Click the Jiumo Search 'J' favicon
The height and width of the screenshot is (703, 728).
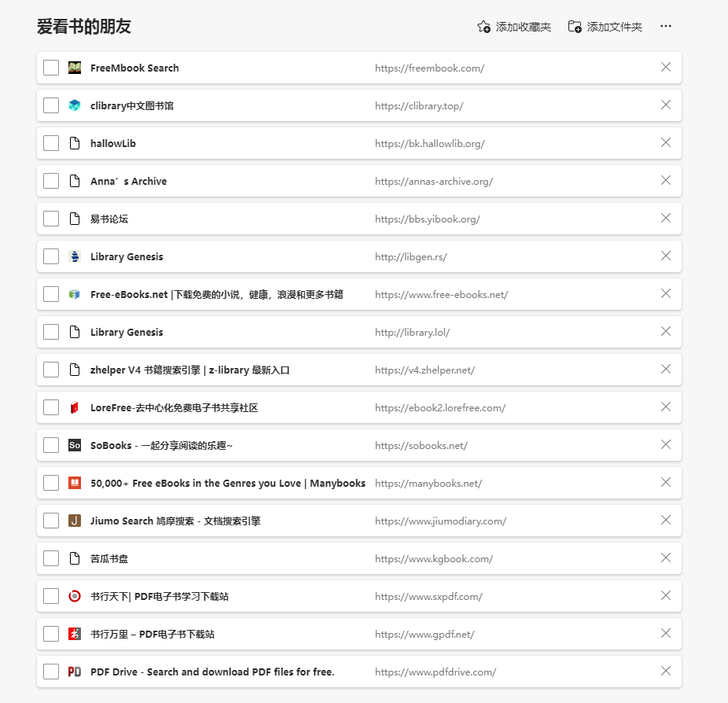(75, 521)
